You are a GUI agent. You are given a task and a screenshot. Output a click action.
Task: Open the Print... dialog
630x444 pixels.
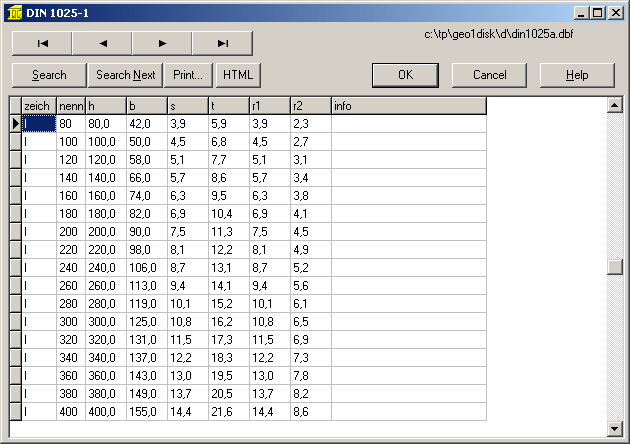188,75
